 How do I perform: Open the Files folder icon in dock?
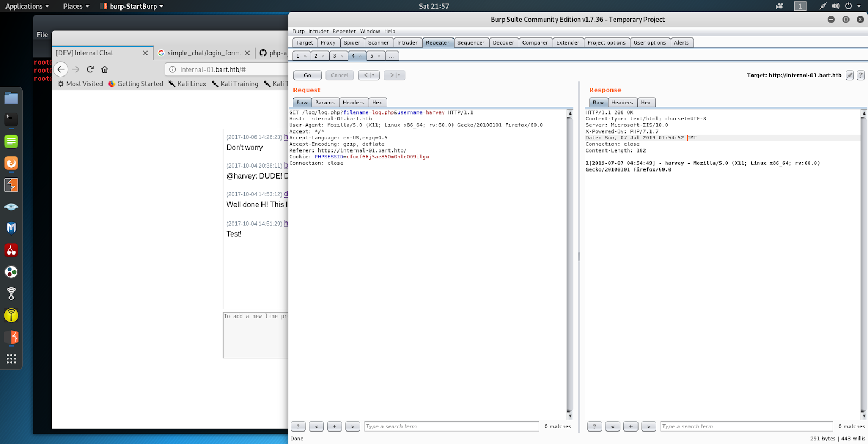(x=11, y=98)
